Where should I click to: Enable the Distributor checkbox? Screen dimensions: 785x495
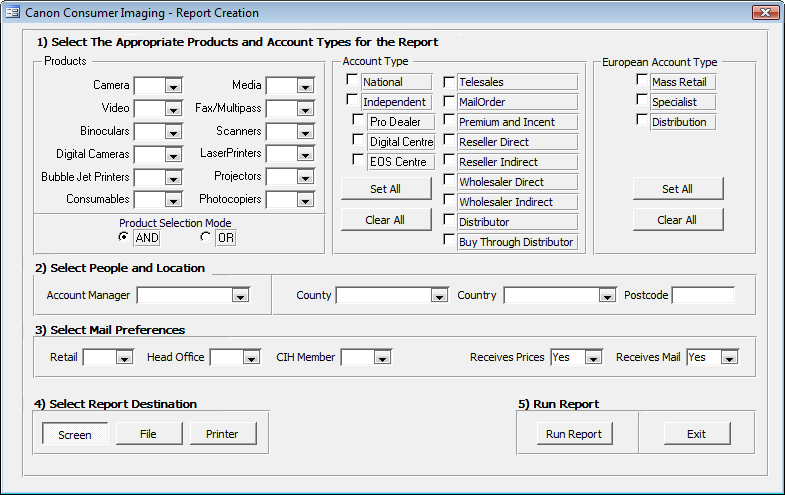tap(449, 220)
